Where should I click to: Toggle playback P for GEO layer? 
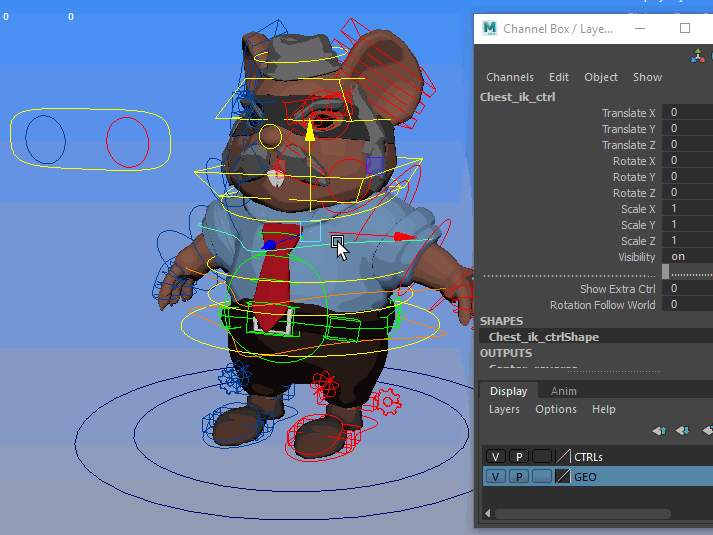click(x=519, y=476)
